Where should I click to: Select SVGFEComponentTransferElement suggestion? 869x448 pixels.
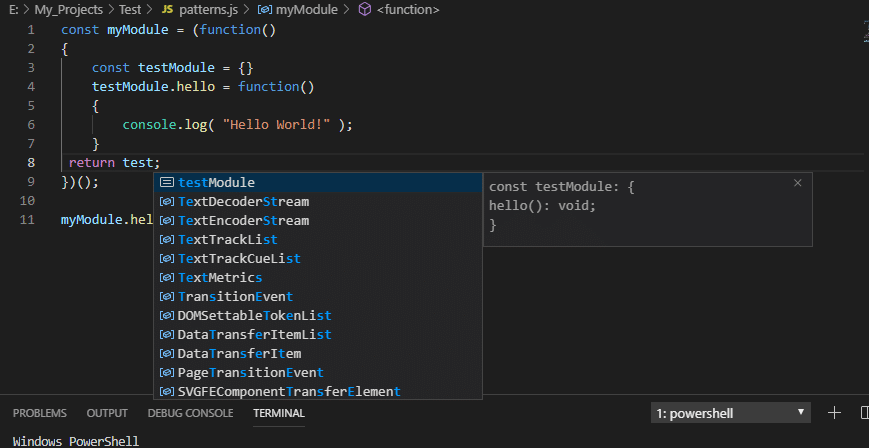click(x=318, y=391)
